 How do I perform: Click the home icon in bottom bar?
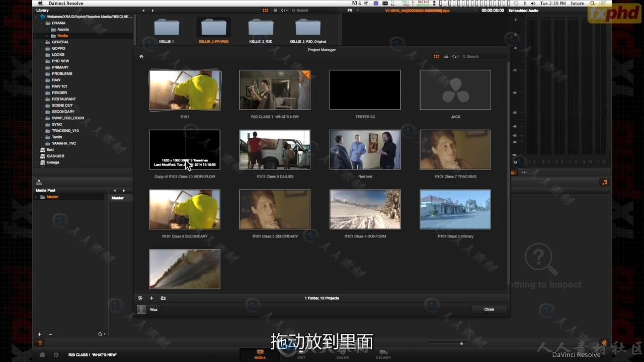42,354
